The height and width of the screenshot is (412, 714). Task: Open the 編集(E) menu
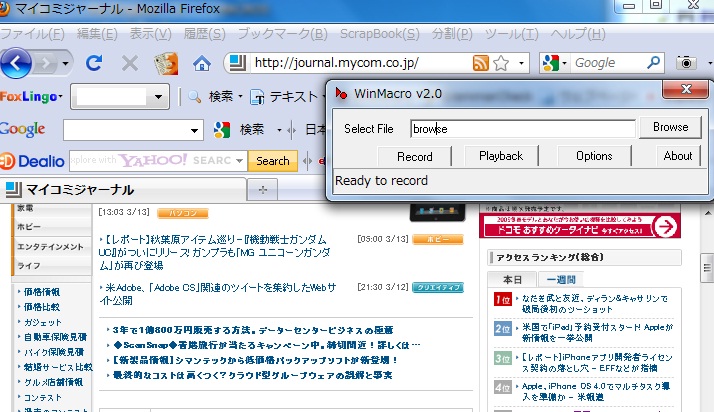[97, 34]
